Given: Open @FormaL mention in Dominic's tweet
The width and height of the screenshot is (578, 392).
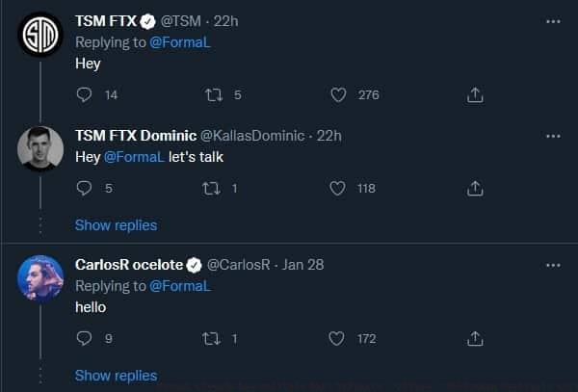Looking at the screenshot, I should [134, 157].
